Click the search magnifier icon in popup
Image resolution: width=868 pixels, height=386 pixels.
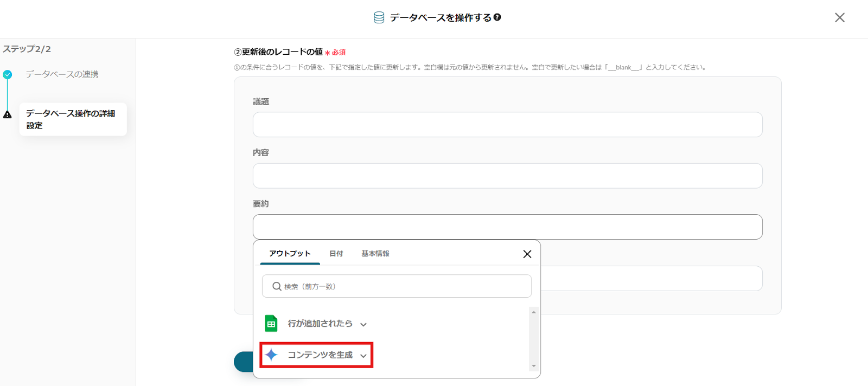277,286
